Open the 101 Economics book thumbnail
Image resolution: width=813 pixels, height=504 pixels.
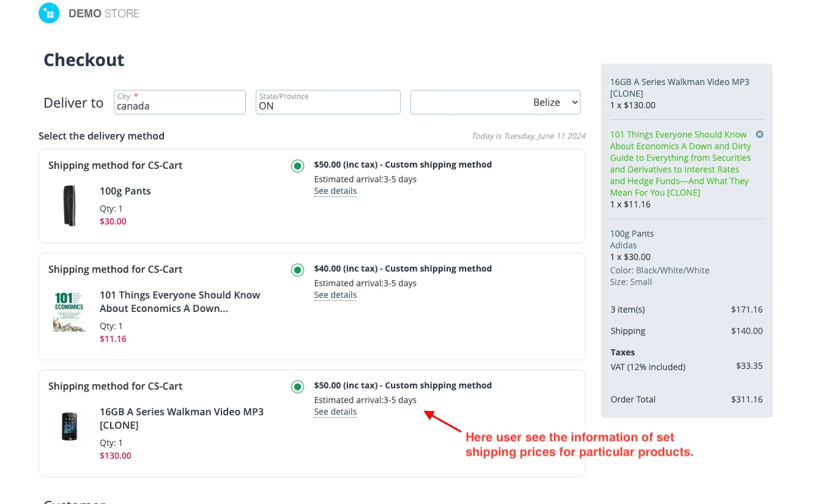click(x=69, y=311)
